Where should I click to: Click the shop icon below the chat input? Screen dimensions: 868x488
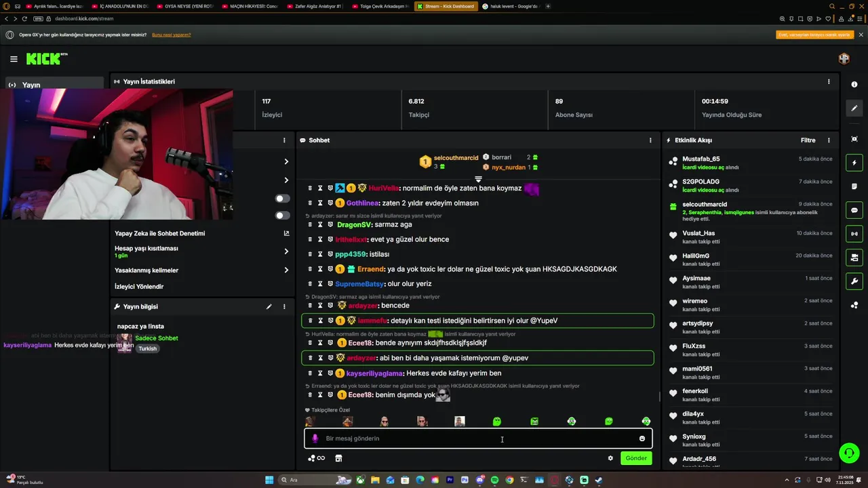338,458
